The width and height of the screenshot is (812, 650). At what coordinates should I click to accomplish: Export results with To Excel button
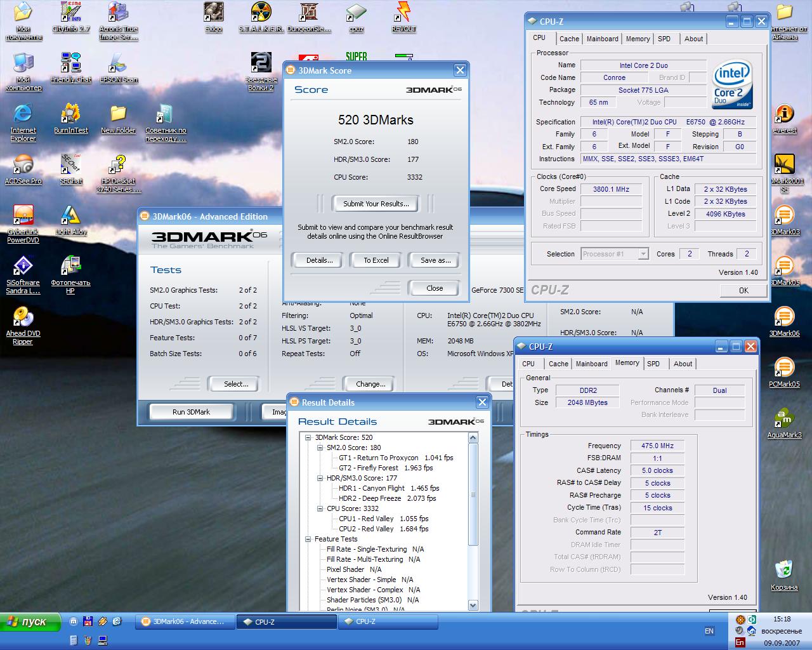click(x=376, y=260)
